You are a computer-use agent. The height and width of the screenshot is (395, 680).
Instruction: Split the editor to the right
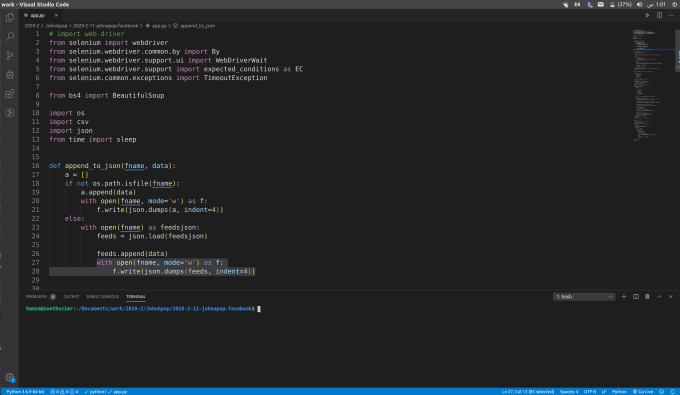coord(659,15)
